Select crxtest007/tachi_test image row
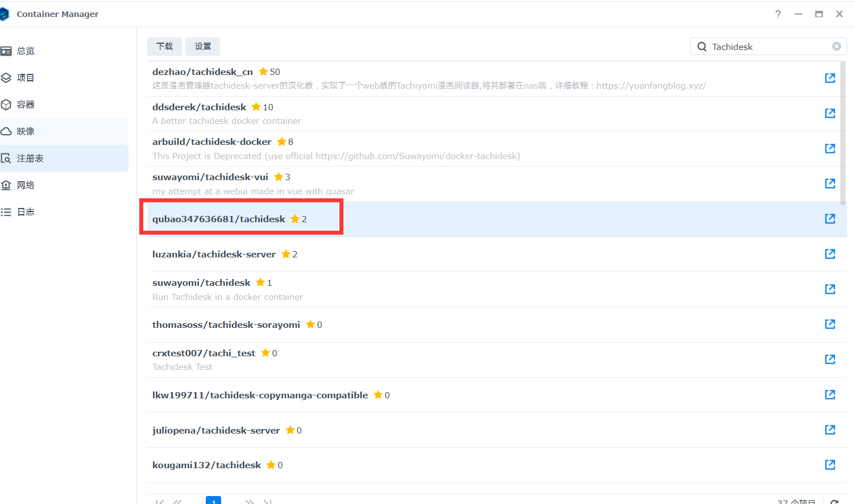Image resolution: width=854 pixels, height=504 pixels. tap(497, 360)
